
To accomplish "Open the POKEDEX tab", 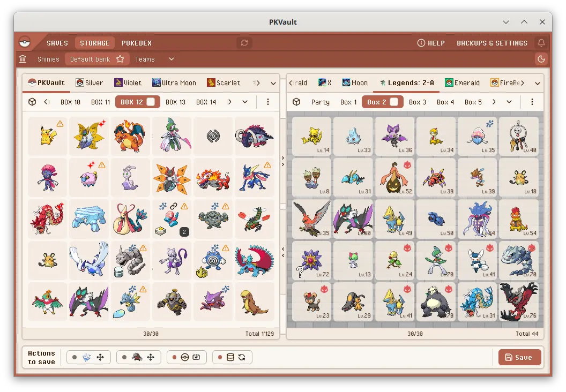I will click(x=137, y=43).
